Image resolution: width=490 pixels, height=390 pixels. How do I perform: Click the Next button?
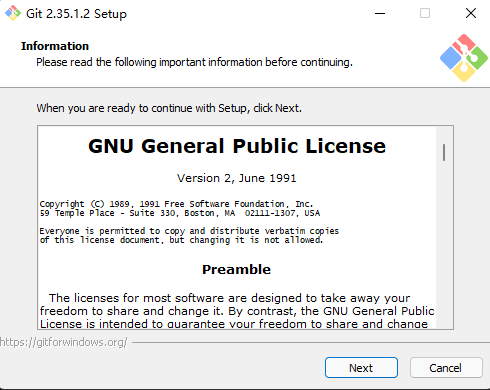361,368
